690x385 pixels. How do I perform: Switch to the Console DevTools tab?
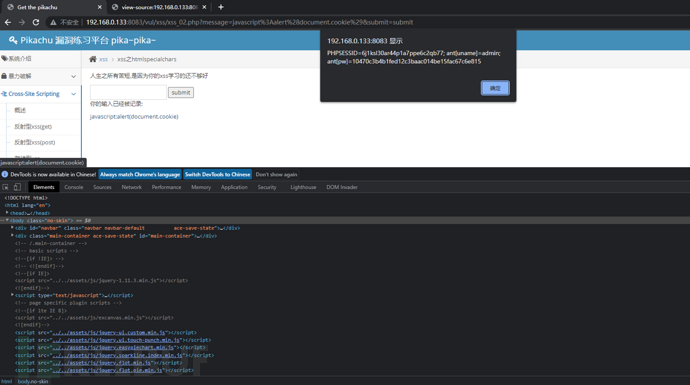click(73, 187)
